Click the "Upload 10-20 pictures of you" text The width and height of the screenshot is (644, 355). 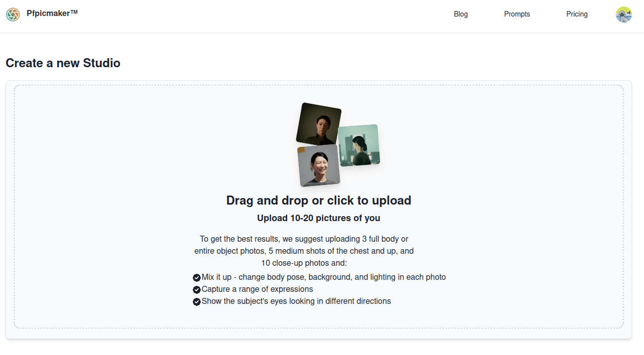click(318, 218)
